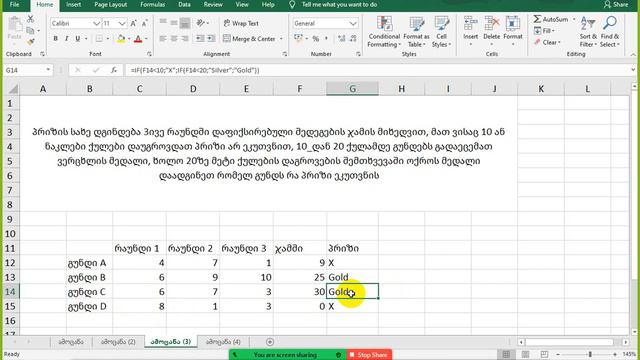Image resolution: width=640 pixels, height=360 pixels.
Task: Center text horizontally
Action: (174, 38)
